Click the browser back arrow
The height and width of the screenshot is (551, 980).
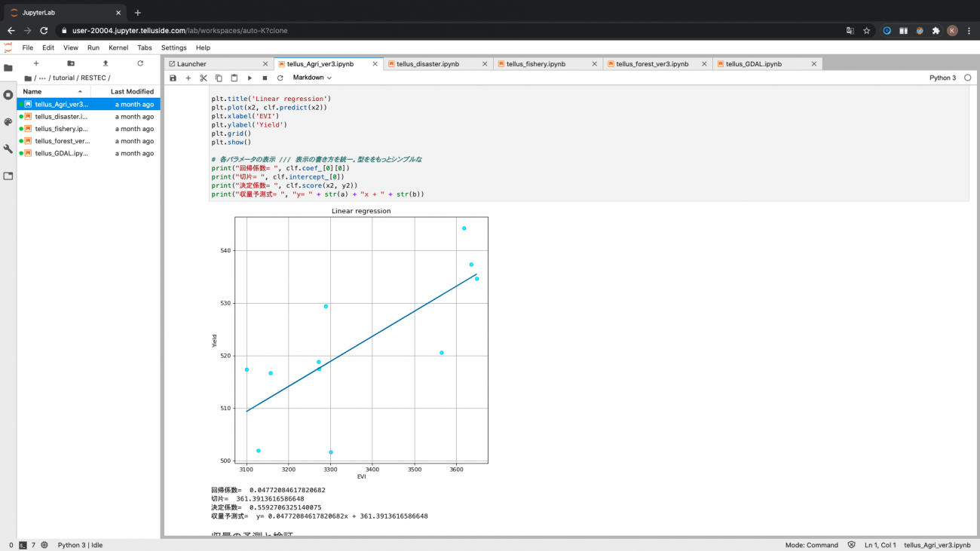pyautogui.click(x=11, y=31)
